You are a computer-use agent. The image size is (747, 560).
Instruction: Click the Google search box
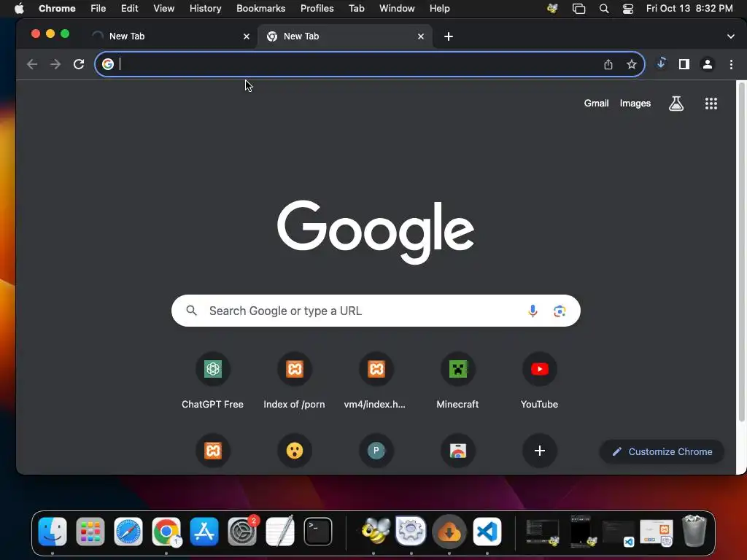[376, 311]
